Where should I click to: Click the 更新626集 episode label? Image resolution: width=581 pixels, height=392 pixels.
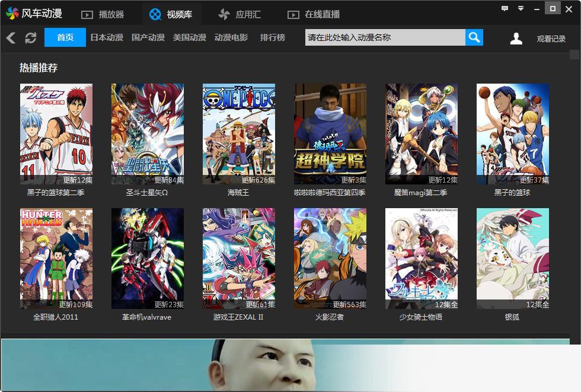258,180
